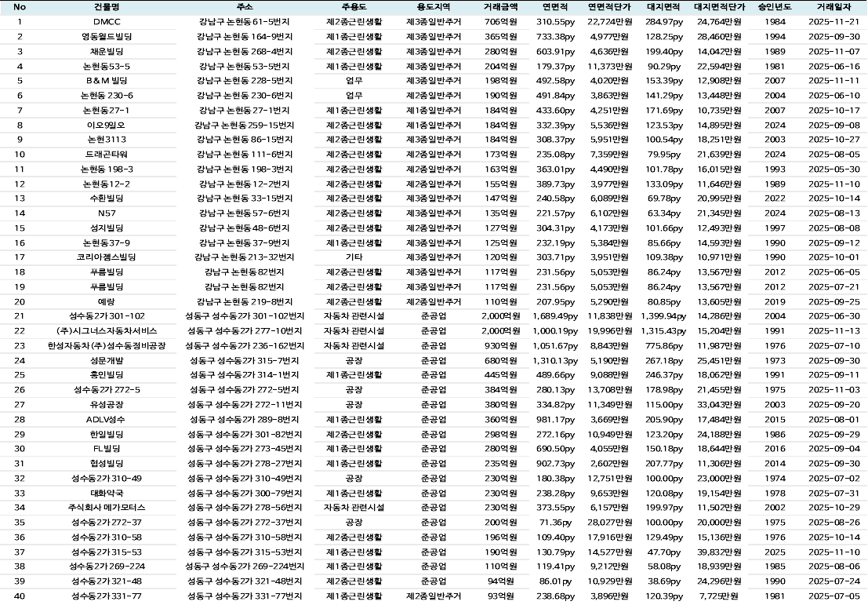Click transaction date 2025-07-05

(x=833, y=596)
